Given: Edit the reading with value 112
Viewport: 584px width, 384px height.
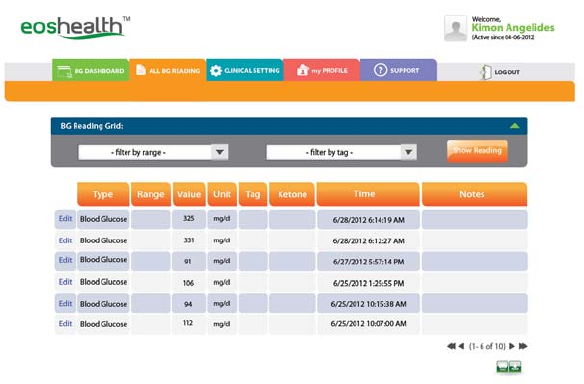Looking at the screenshot, I should (65, 324).
